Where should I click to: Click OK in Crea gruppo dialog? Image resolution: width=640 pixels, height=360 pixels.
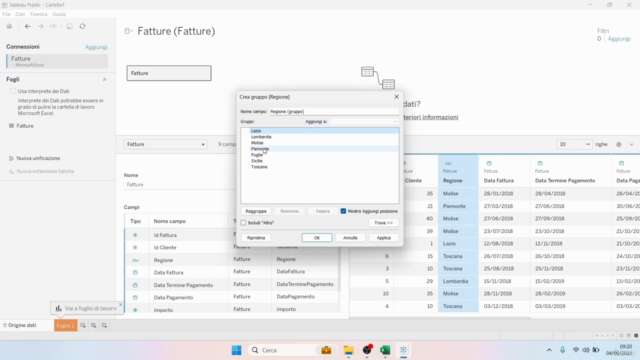point(317,238)
